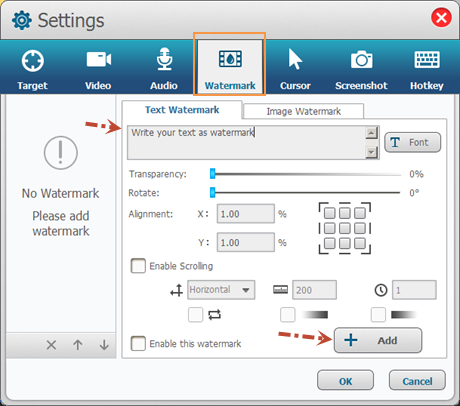Open the Font selection button

tap(413, 142)
